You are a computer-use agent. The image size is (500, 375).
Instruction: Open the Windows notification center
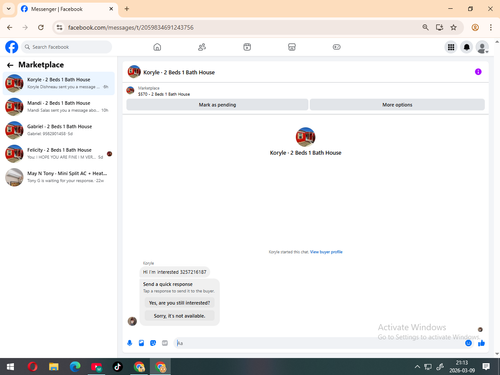486,367
